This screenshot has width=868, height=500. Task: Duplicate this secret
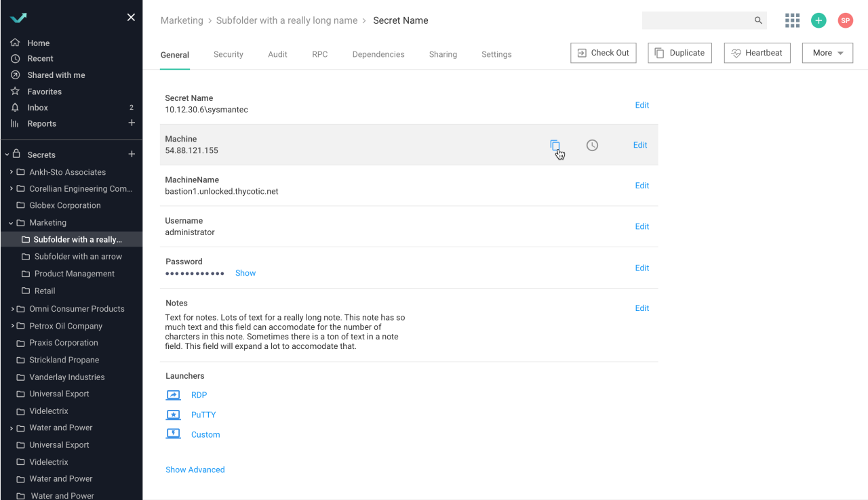point(679,52)
